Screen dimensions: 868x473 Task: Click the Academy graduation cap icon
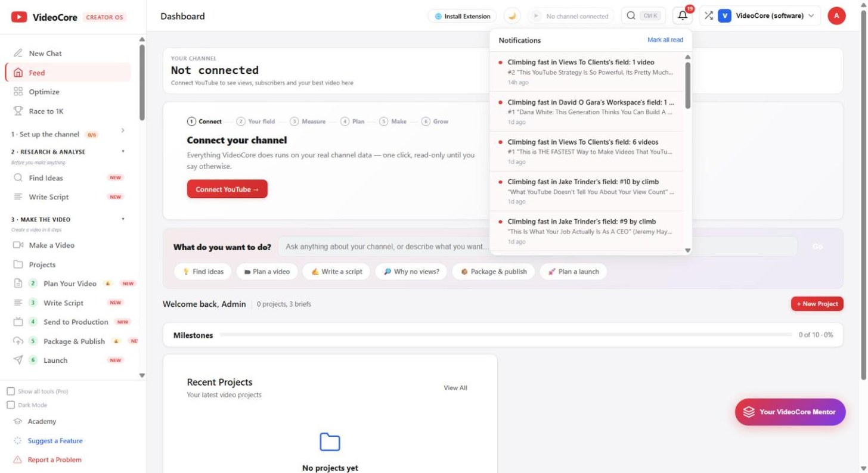point(18,421)
